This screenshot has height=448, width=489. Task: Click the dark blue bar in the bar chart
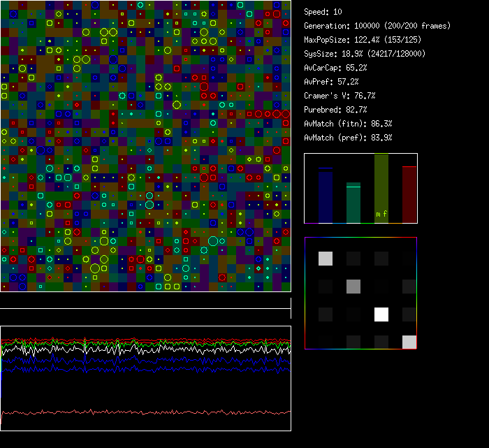coord(326,196)
